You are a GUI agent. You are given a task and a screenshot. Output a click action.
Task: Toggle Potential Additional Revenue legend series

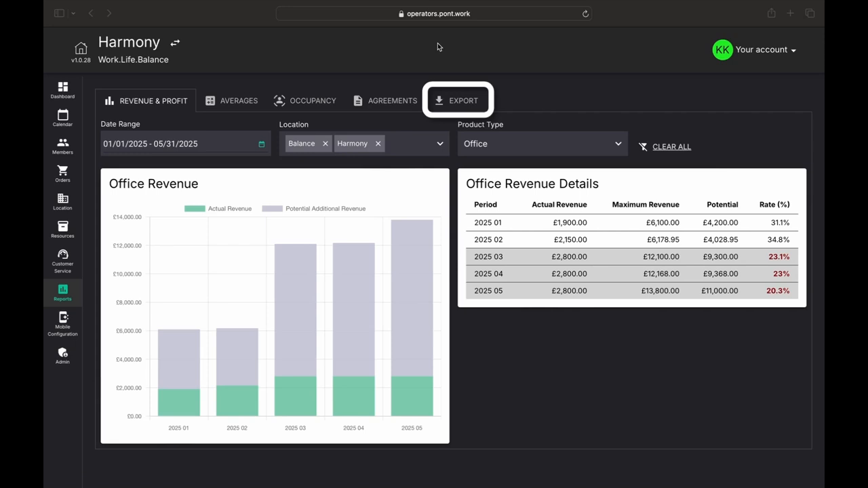(313, 209)
